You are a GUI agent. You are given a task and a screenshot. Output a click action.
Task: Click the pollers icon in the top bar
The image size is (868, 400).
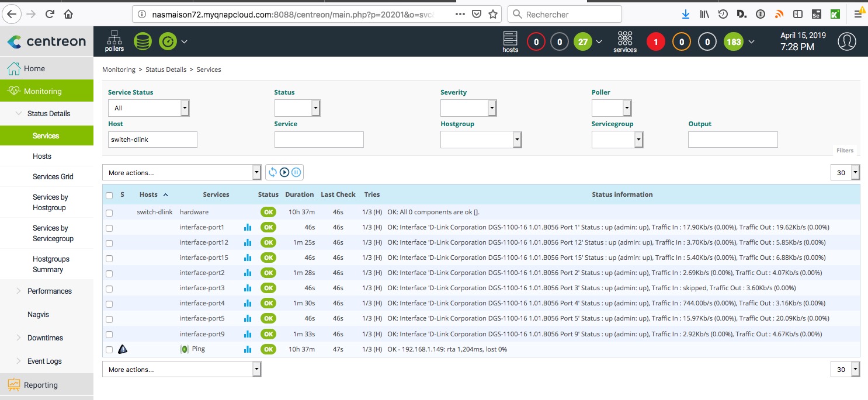pos(114,41)
